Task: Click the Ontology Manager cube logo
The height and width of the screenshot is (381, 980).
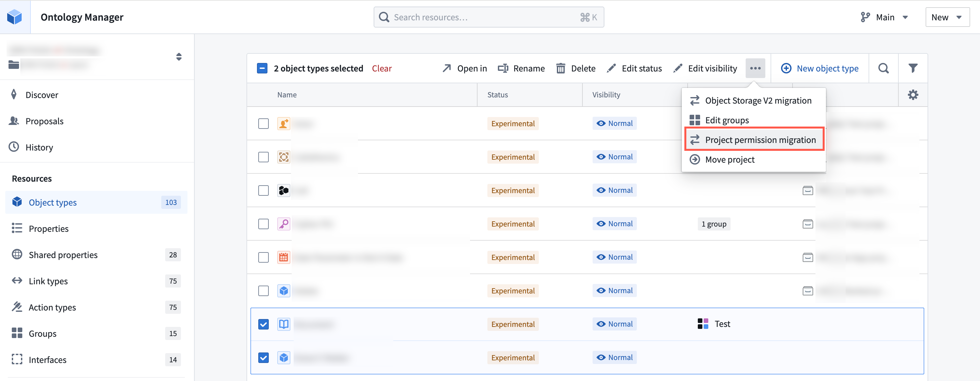Action: pyautogui.click(x=15, y=17)
